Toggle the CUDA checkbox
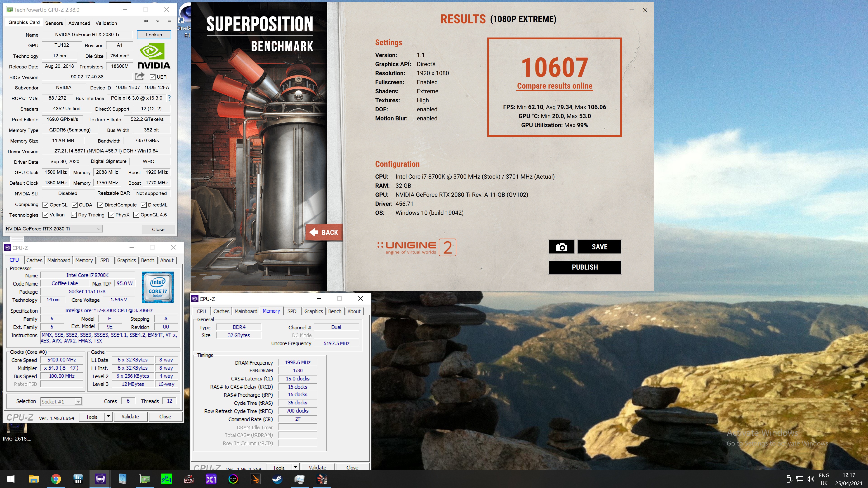 coord(75,205)
